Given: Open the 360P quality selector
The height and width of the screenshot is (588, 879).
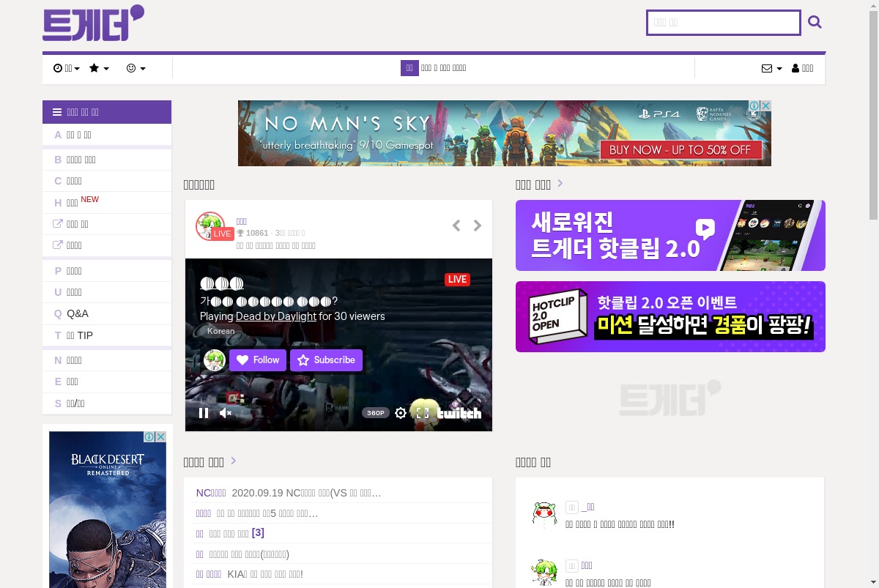Looking at the screenshot, I should [376, 413].
